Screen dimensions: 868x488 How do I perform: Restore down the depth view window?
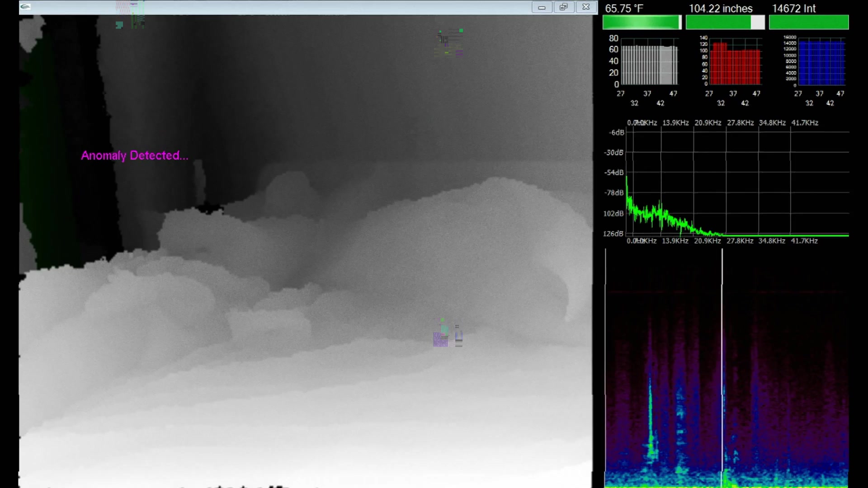tap(563, 7)
